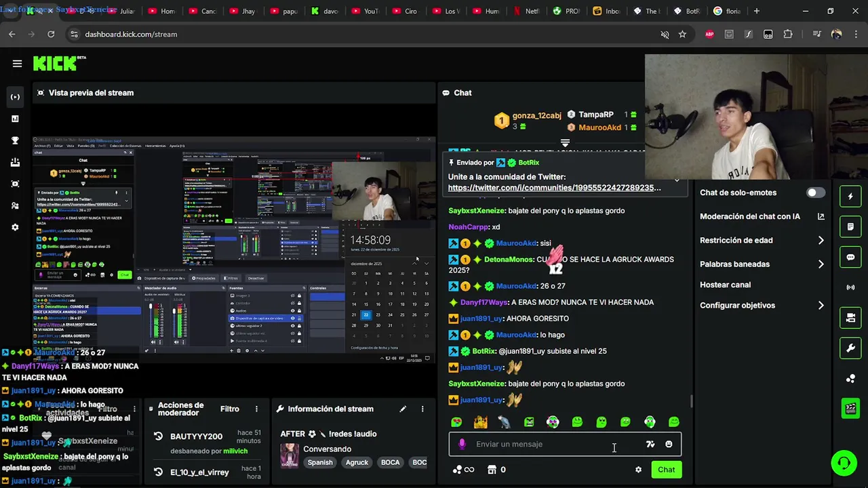The width and height of the screenshot is (868, 488).
Task: Reload the page in browser
Action: point(51,34)
